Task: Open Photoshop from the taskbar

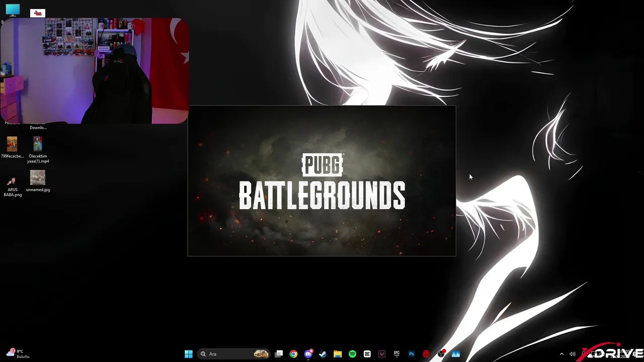Action: coord(411,354)
